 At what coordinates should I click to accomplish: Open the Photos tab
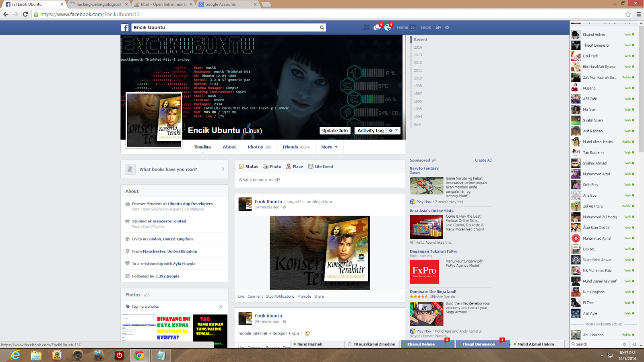[x=259, y=147]
